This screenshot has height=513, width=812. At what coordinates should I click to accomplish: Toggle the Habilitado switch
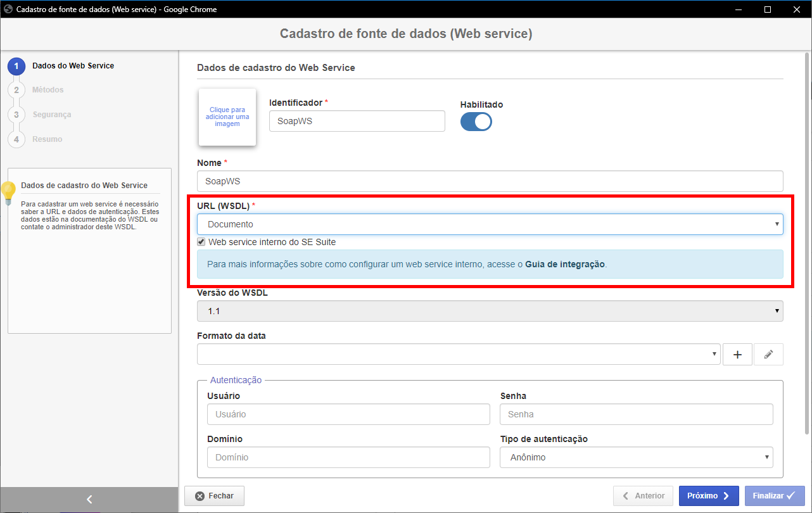click(476, 122)
